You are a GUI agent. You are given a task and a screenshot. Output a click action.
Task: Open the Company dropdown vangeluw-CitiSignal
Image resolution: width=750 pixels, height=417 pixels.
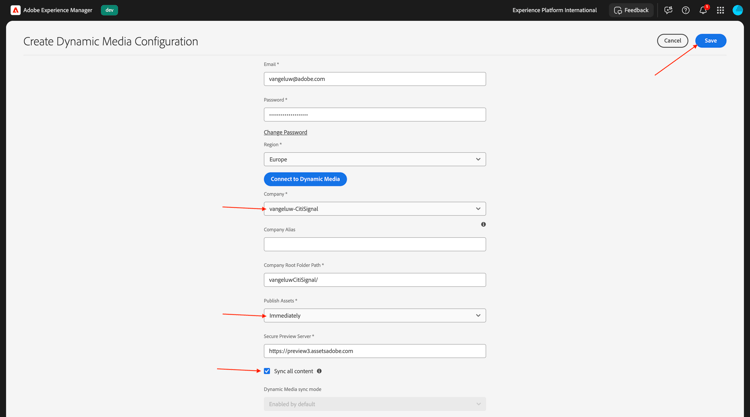[375, 209]
